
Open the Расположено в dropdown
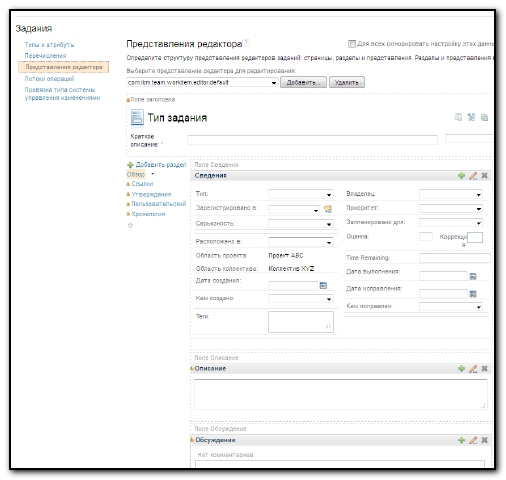coord(301,242)
